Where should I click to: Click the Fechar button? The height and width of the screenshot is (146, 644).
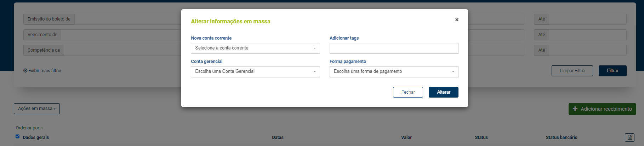click(408, 92)
